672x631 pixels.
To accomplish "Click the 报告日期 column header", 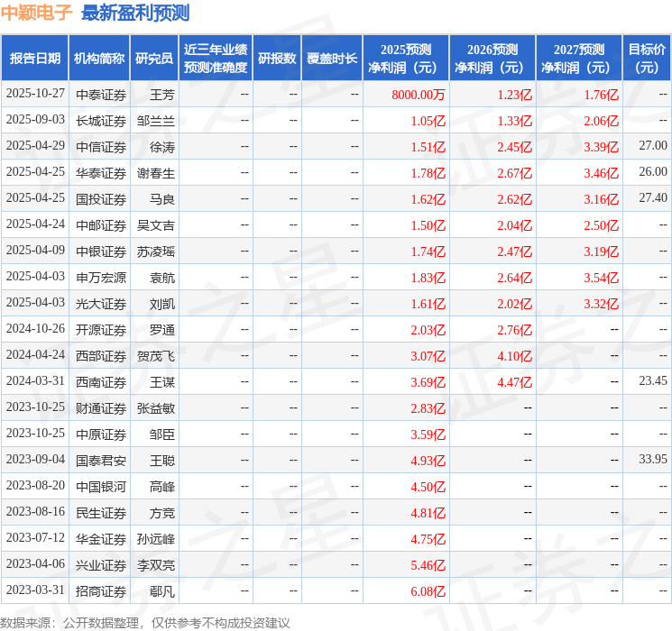I will click(x=35, y=58).
